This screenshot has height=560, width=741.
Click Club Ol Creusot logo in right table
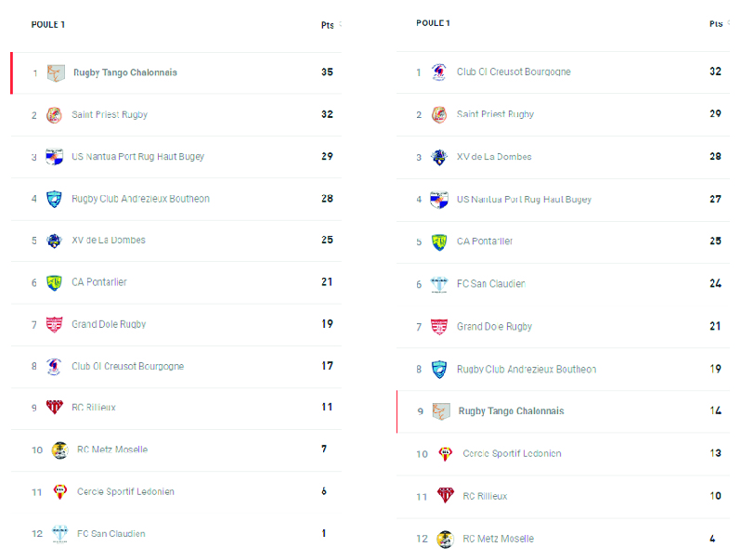tap(439, 72)
